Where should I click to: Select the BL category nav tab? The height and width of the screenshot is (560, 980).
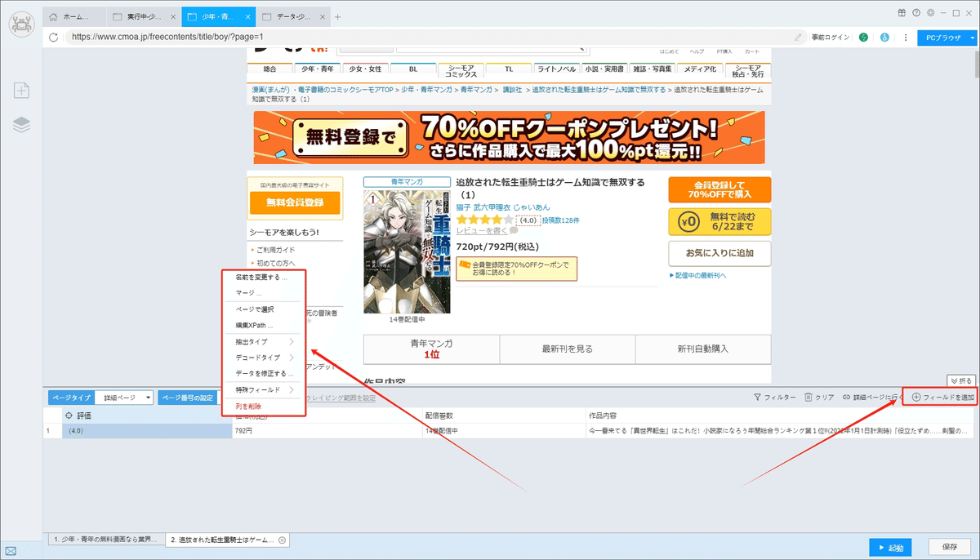412,70
